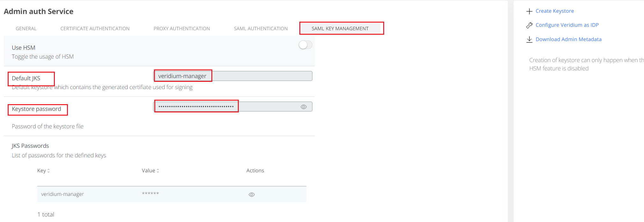Click Download Admin Metadata link
644x222 pixels.
568,39
